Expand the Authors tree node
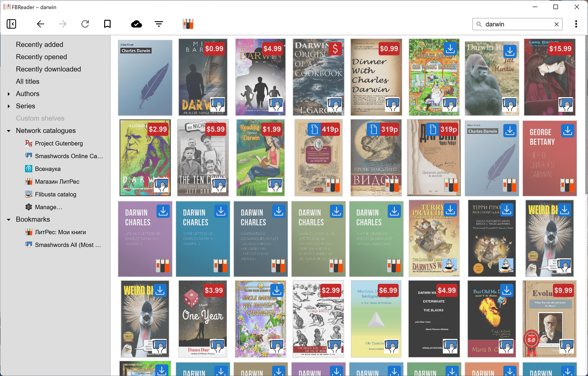The image size is (588, 376). 9,94
